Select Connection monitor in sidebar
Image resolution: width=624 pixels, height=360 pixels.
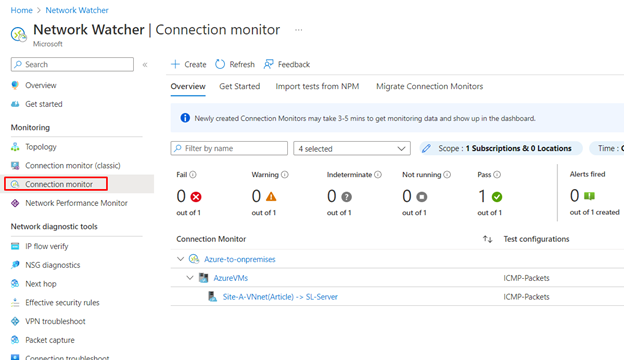(58, 184)
